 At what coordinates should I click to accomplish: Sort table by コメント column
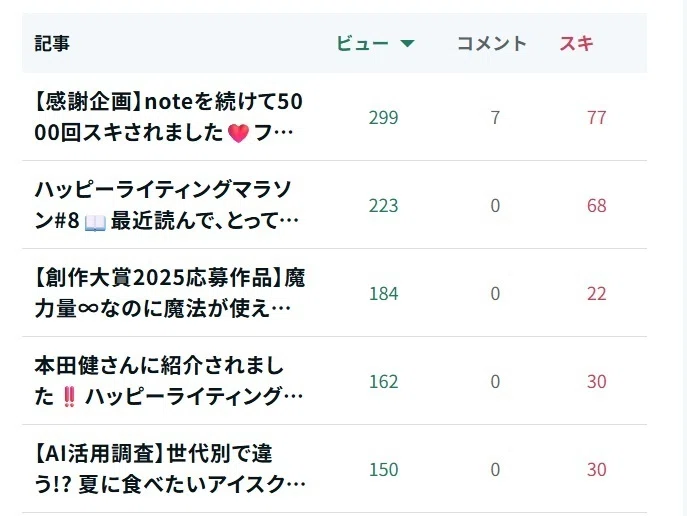tap(492, 43)
